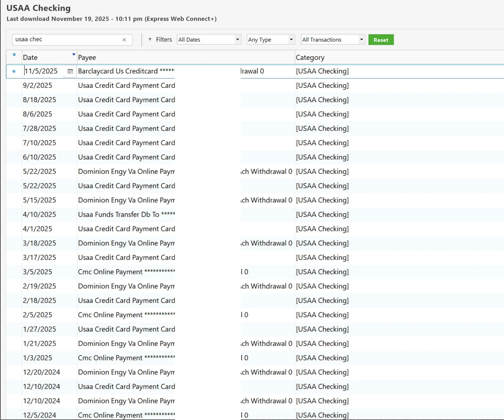Click the Filters label

164,40
